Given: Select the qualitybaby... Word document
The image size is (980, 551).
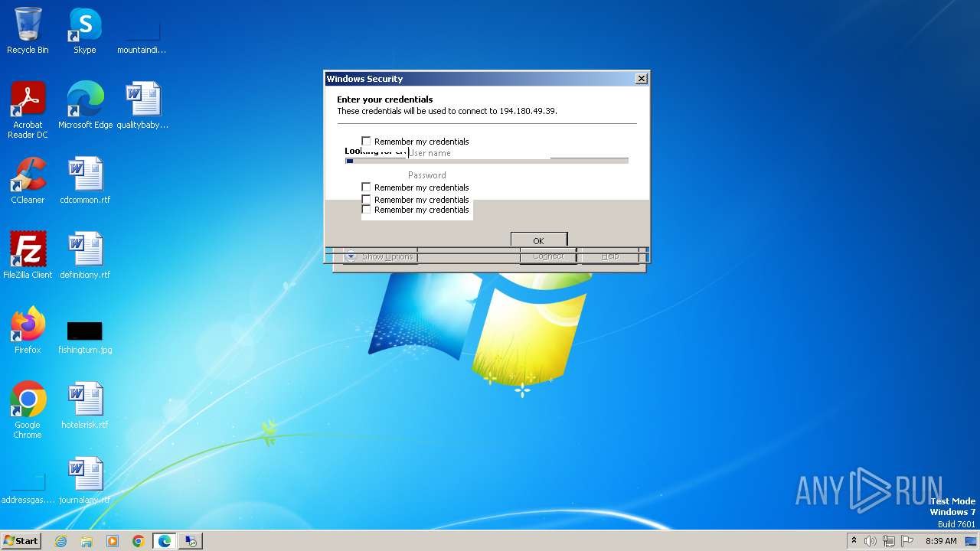Looking at the screenshot, I should pyautogui.click(x=142, y=106).
